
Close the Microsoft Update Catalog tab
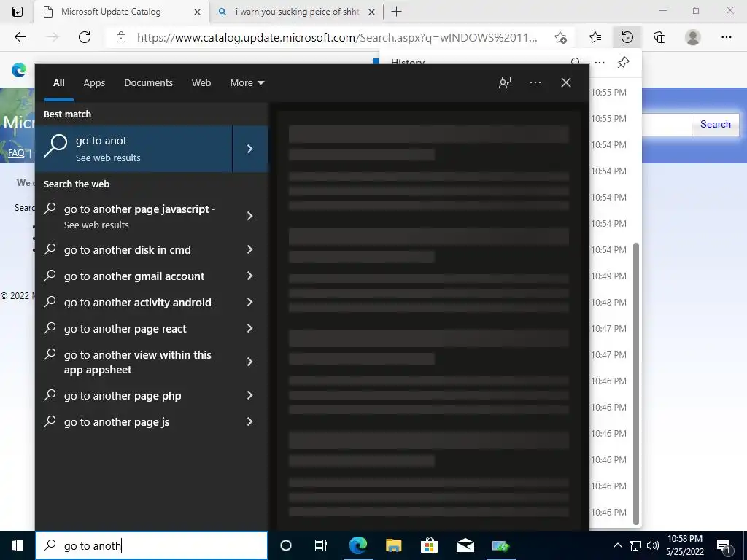[197, 12]
